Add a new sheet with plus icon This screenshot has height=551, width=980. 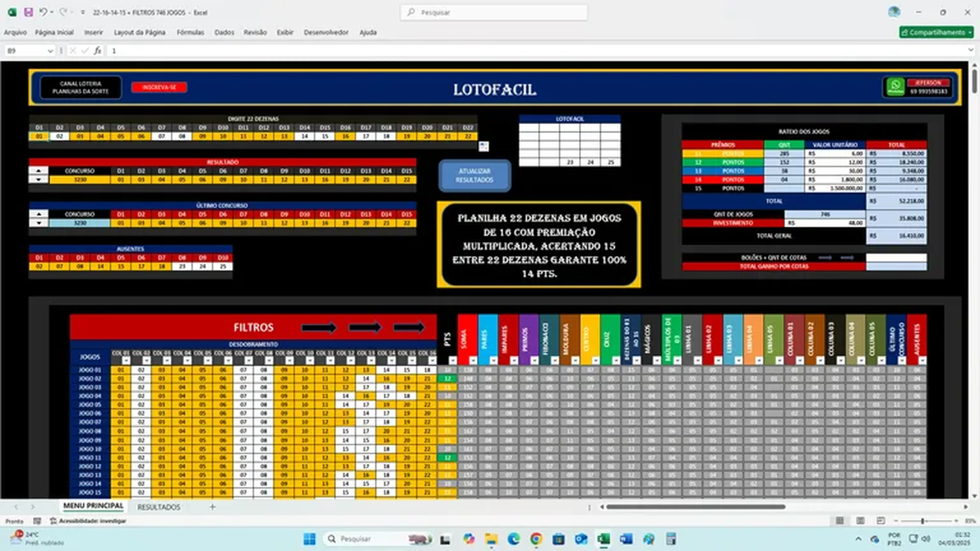tap(213, 507)
